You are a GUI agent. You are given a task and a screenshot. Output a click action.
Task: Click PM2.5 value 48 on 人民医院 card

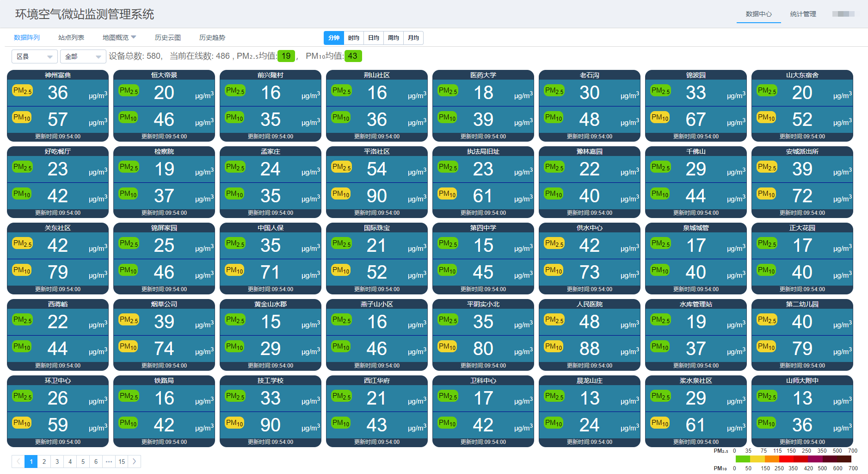point(590,322)
